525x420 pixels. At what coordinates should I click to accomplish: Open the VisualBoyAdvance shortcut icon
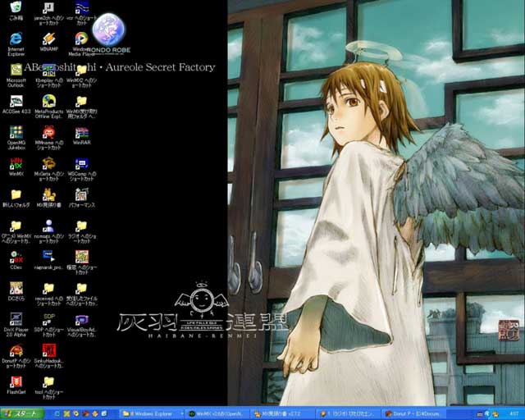pyautogui.click(x=81, y=320)
